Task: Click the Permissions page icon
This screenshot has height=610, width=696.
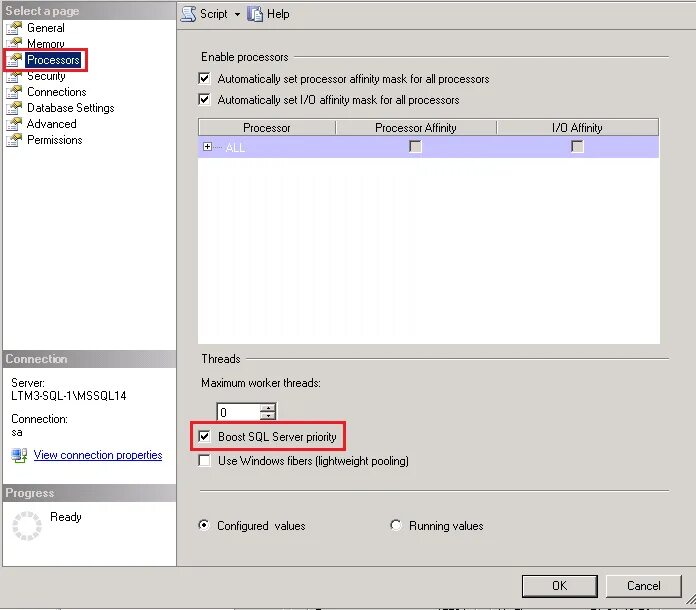Action: click(14, 140)
